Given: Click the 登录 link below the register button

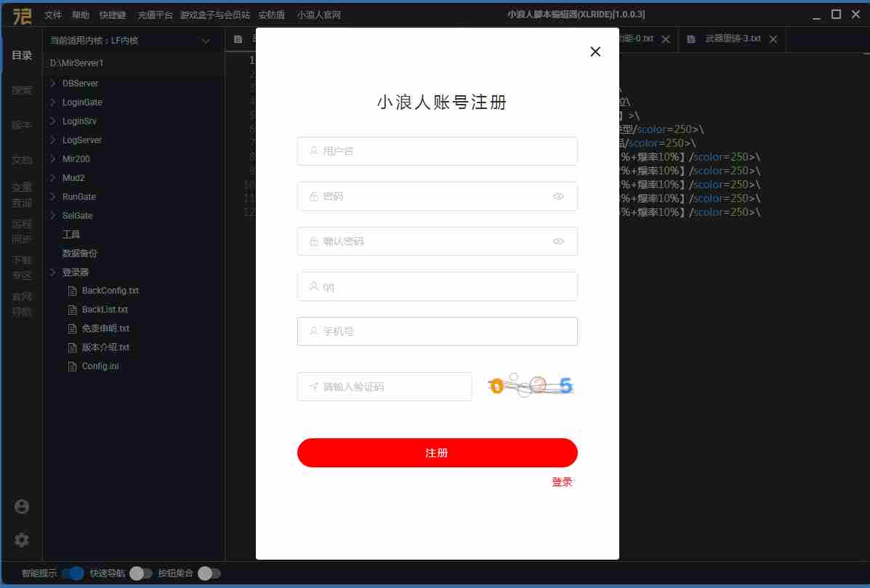Looking at the screenshot, I should [x=562, y=481].
